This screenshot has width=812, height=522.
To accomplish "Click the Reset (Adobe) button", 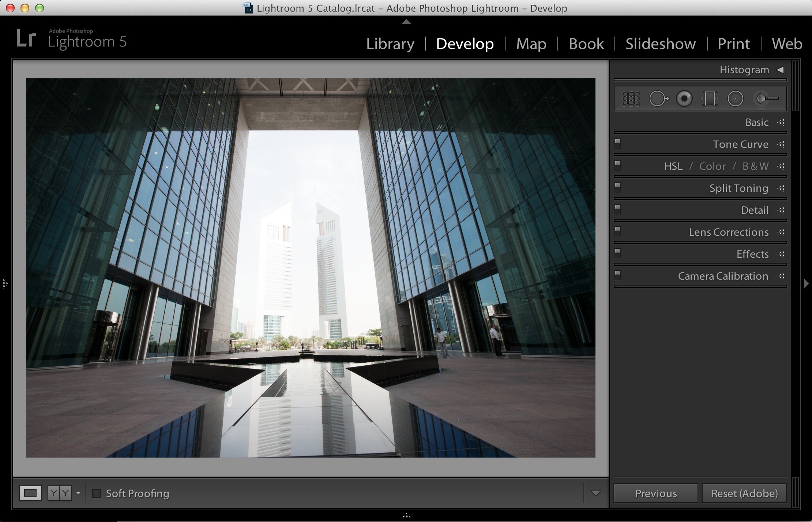I will [744, 493].
